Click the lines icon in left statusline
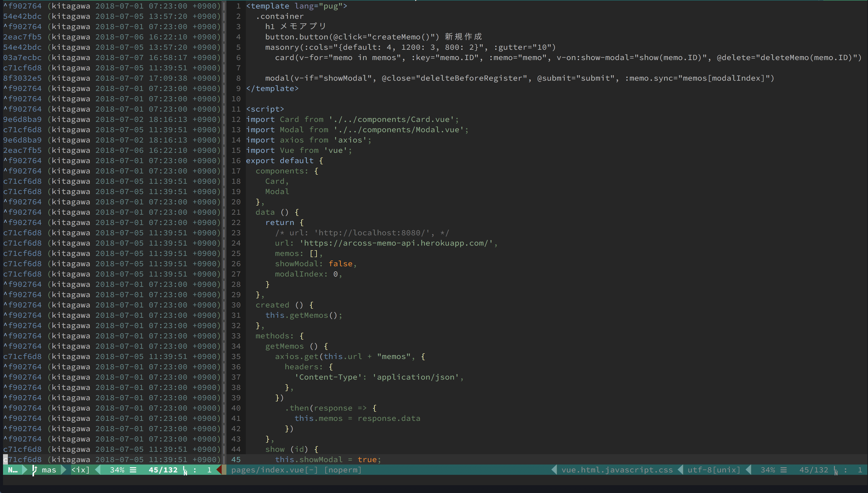Viewport: 868px width, 493px height. 133,470
